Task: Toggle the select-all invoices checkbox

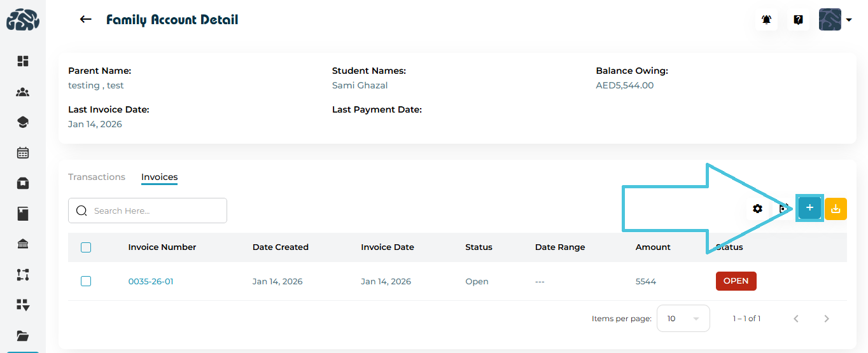Action: [86, 247]
